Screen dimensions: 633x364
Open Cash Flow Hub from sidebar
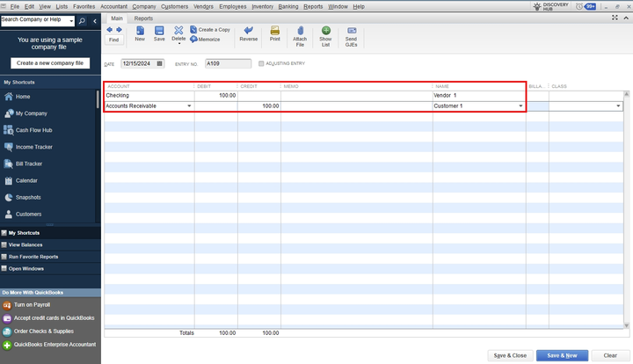point(34,130)
